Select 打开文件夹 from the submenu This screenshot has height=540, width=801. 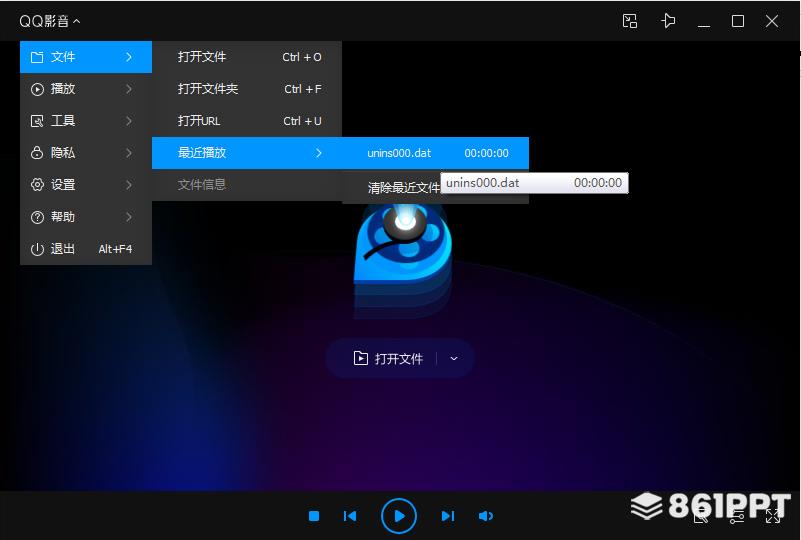pyautogui.click(x=247, y=89)
